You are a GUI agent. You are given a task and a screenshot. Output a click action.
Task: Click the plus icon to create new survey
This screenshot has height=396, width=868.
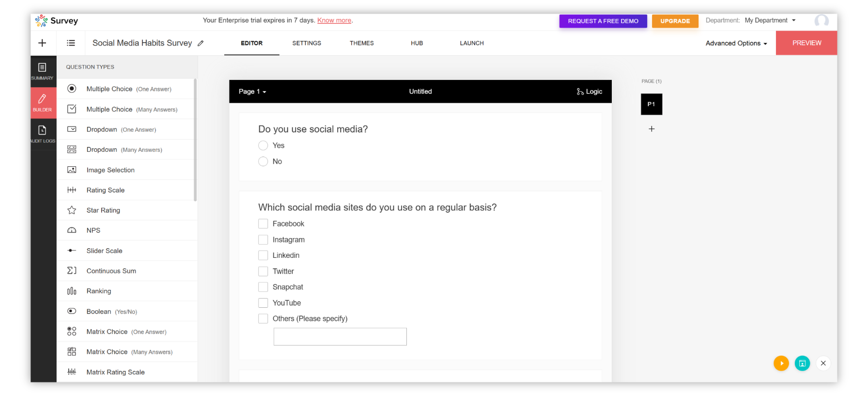click(43, 43)
